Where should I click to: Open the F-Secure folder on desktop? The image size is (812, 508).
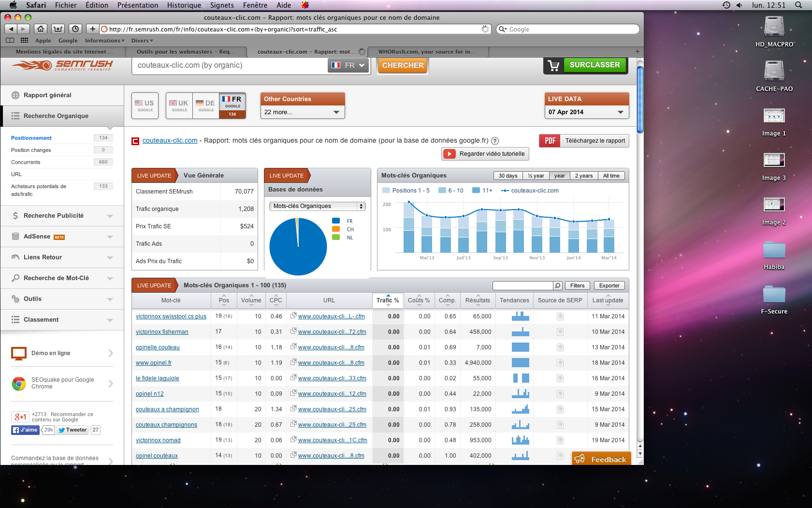click(x=774, y=294)
